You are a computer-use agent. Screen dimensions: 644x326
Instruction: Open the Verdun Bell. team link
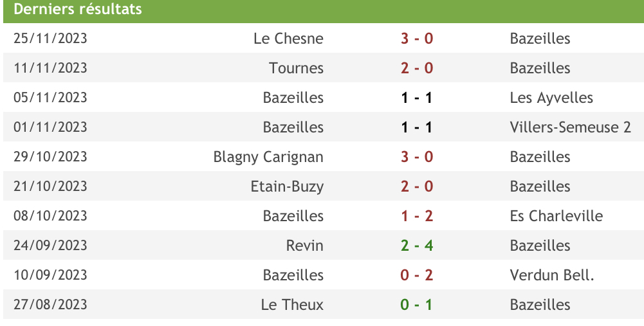pyautogui.click(x=552, y=275)
